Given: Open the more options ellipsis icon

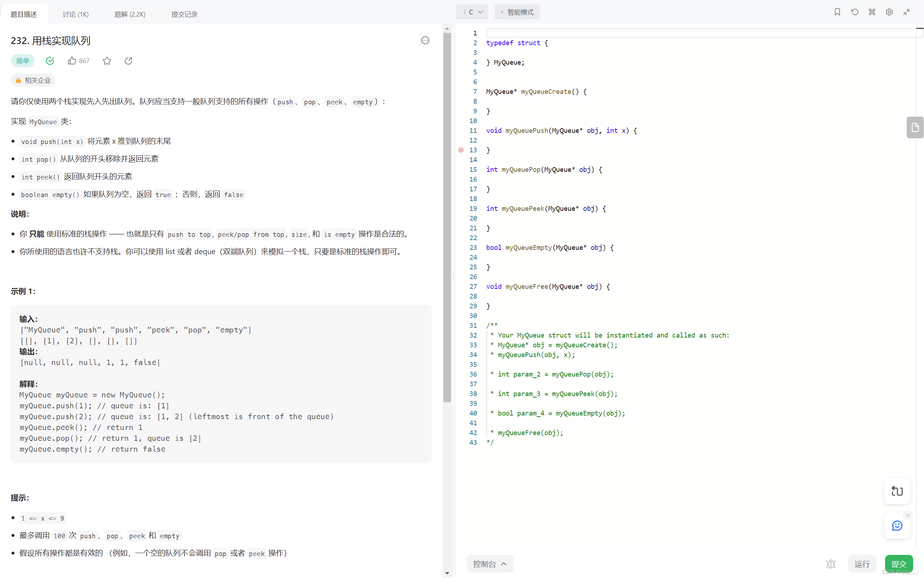Looking at the screenshot, I should point(425,40).
